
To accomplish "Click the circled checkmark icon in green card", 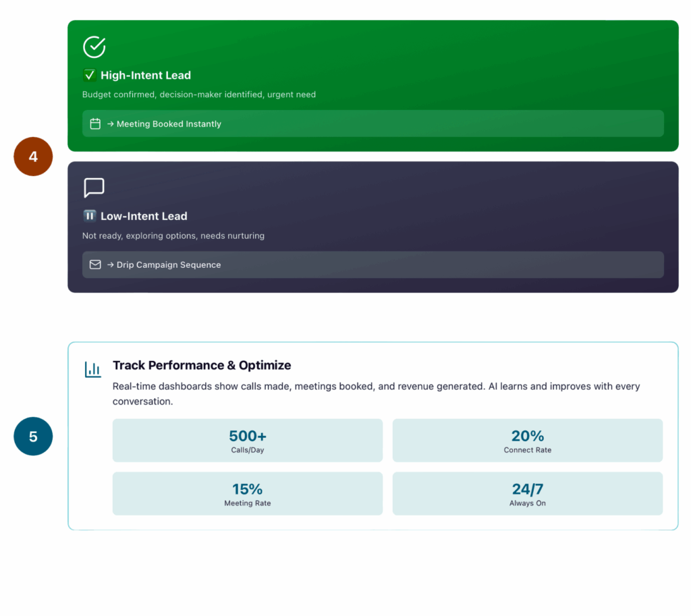I will (x=94, y=47).
